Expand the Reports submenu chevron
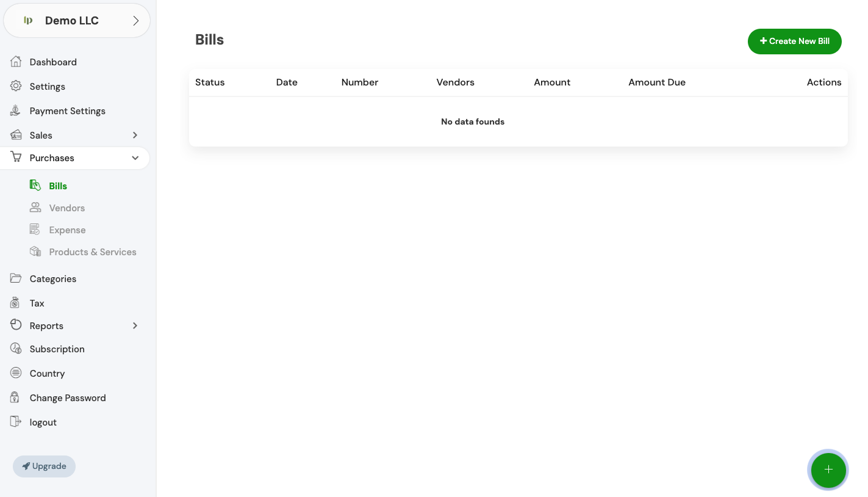The image size is (868, 497). [135, 325]
